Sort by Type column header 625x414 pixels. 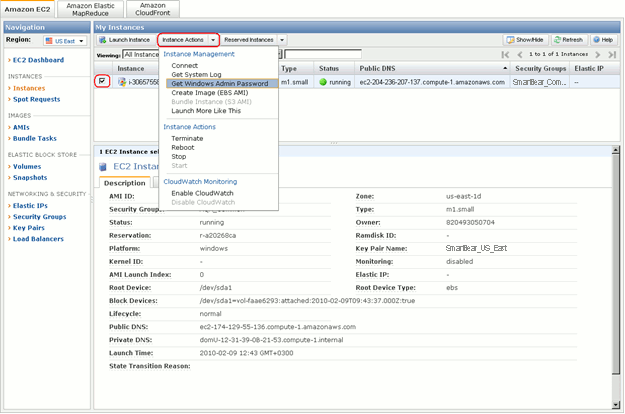click(296, 69)
